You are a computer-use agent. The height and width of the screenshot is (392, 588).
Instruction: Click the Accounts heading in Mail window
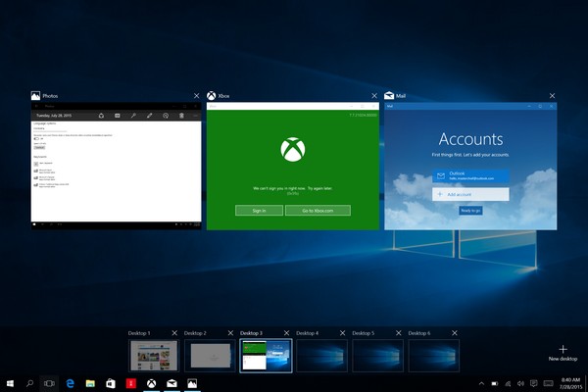point(470,139)
